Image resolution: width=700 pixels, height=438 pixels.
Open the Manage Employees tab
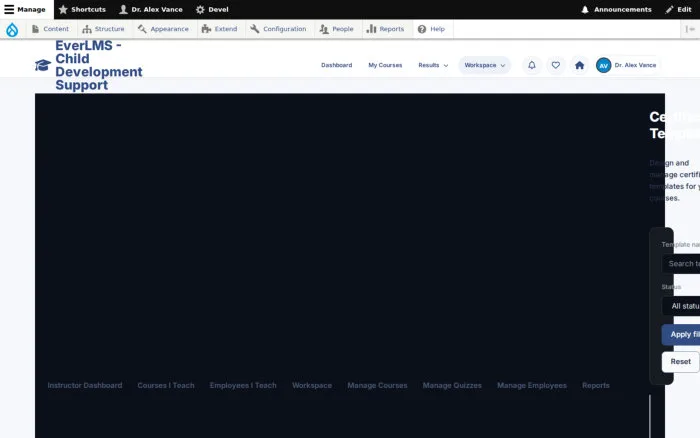tap(532, 385)
